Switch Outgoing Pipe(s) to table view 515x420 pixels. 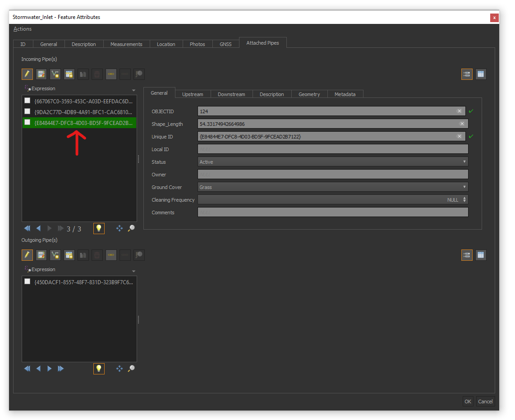(481, 255)
